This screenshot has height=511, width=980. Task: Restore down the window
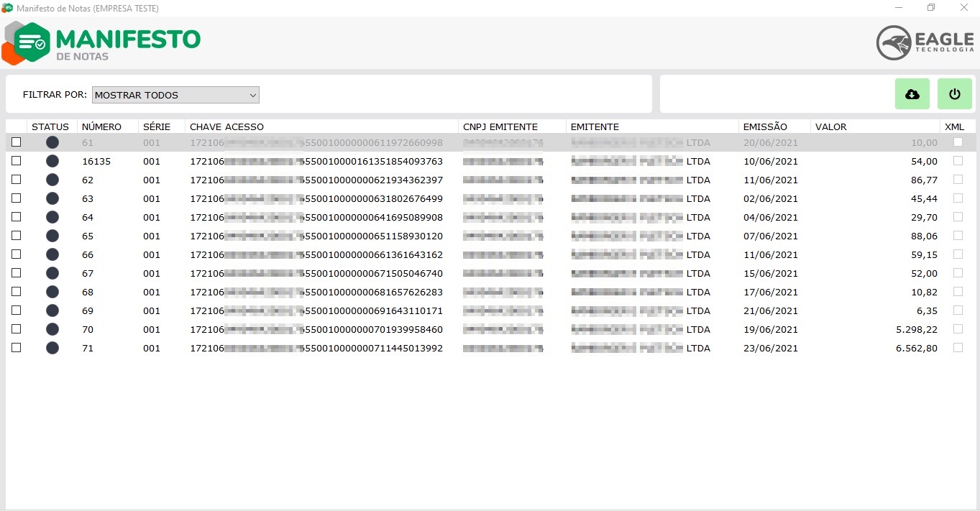tap(931, 8)
